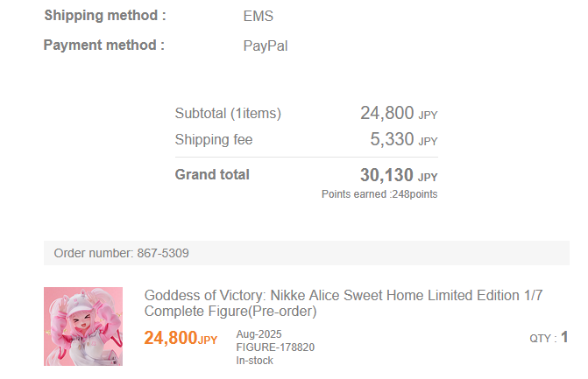Image resolution: width=588 pixels, height=379 pixels.
Task: Click the 30,130 JPY grand total amount
Action: click(x=398, y=176)
